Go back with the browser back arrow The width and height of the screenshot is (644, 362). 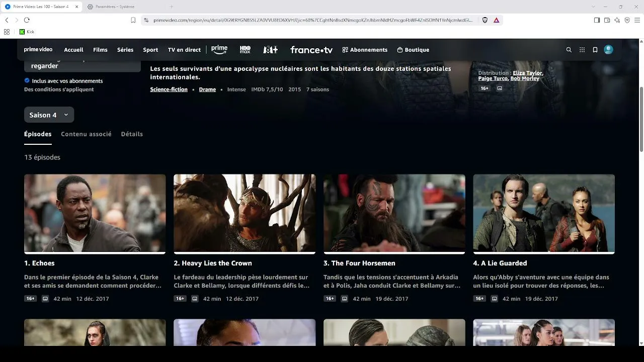point(7,20)
